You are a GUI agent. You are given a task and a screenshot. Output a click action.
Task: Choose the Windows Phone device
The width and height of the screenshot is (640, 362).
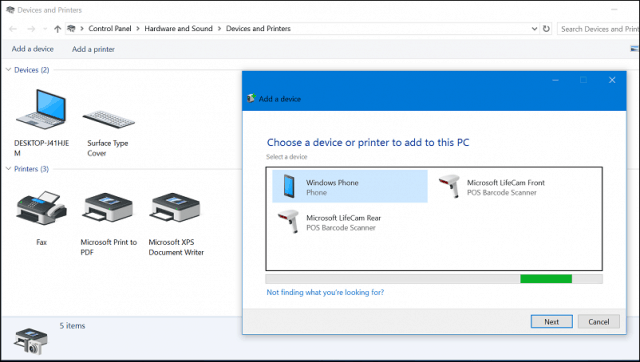click(350, 187)
